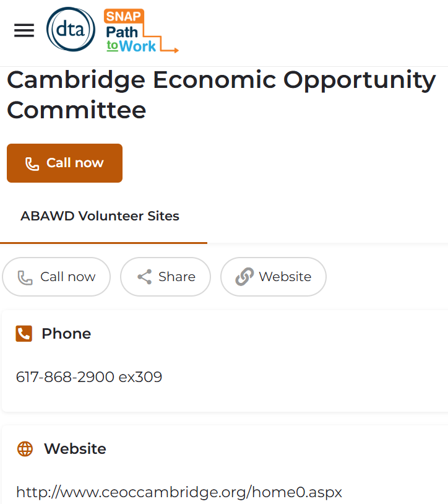Viewport: 448px width, 504px height.
Task: Click the dta circular logo
Action: (x=71, y=29)
